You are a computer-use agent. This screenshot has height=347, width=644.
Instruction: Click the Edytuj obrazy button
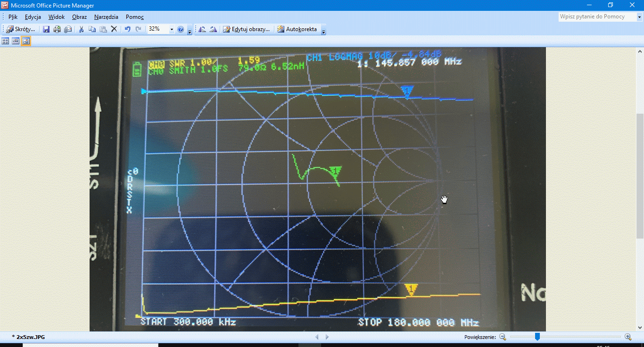pos(247,29)
